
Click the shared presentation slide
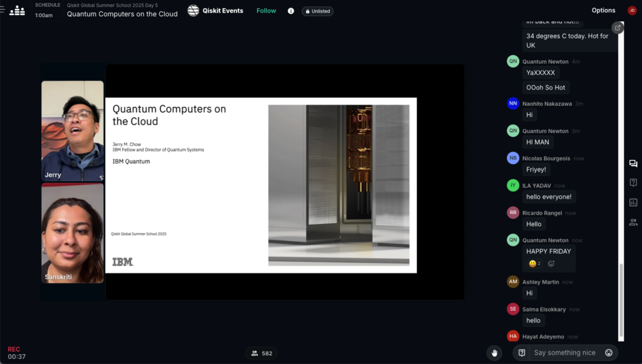(x=261, y=185)
